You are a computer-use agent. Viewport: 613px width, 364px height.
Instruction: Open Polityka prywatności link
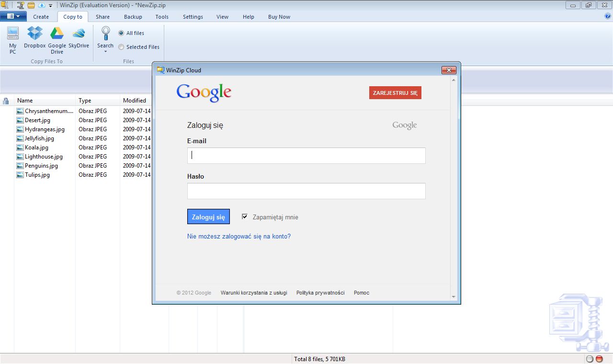(x=320, y=293)
